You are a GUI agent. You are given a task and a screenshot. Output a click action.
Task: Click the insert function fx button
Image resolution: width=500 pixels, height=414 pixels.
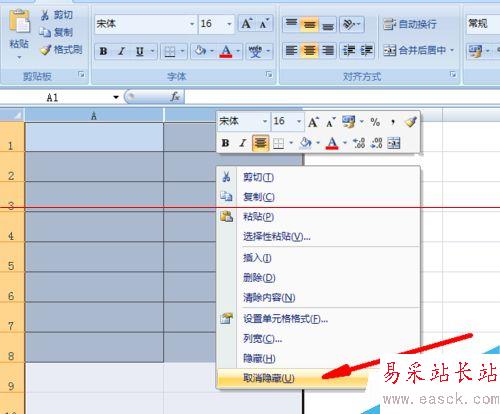[175, 97]
